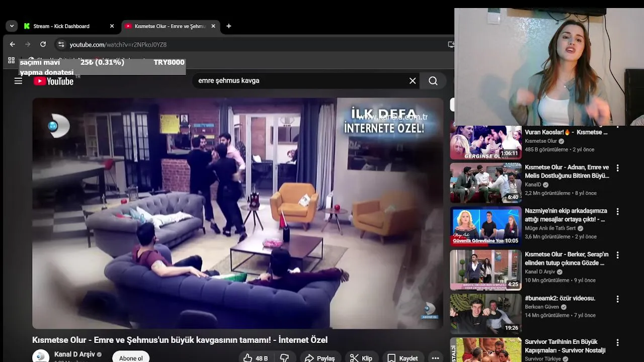Open the Kanal D Arşiv channel avatar
The width and height of the screenshot is (644, 362).
click(x=41, y=356)
